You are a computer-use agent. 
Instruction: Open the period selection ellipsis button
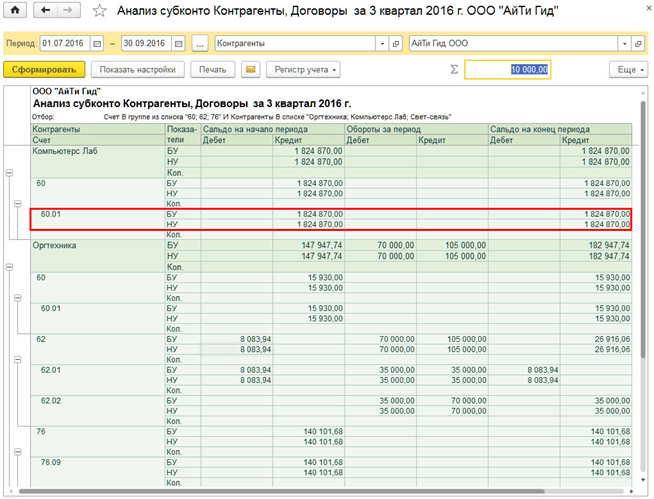(199, 45)
